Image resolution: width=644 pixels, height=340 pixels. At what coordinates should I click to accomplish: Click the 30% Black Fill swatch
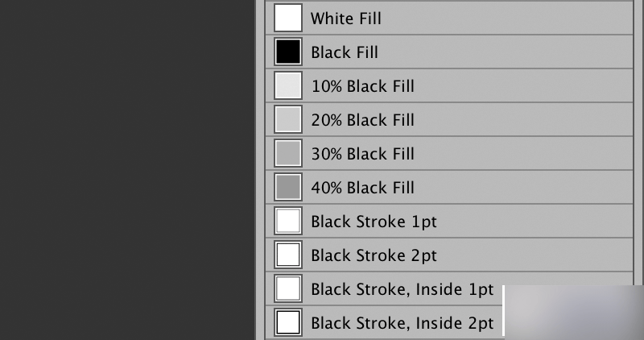(x=288, y=154)
